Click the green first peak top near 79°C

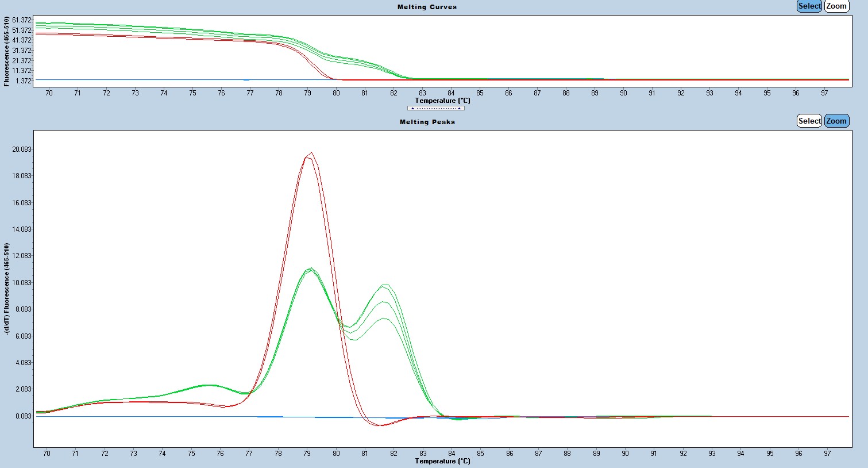click(311, 269)
